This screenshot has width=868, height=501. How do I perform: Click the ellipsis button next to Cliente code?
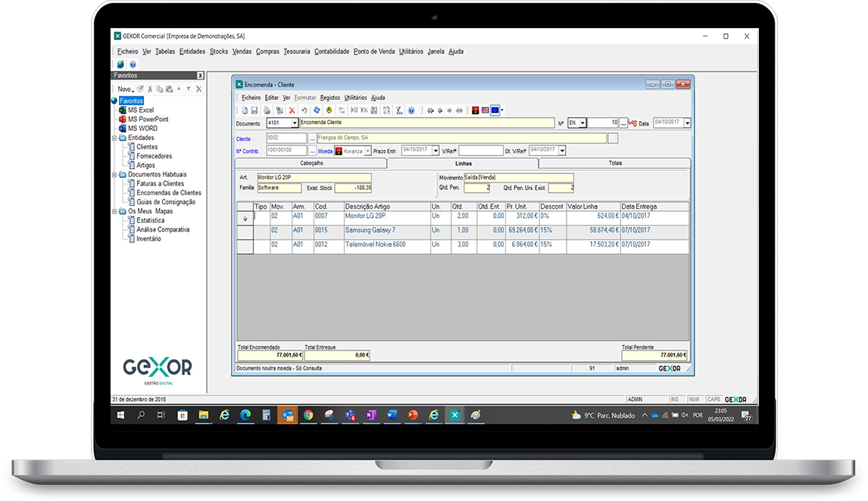tap(313, 138)
